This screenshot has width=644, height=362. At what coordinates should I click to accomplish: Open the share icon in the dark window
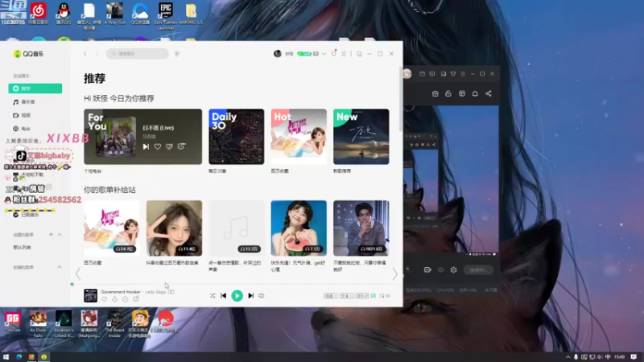coord(489,93)
